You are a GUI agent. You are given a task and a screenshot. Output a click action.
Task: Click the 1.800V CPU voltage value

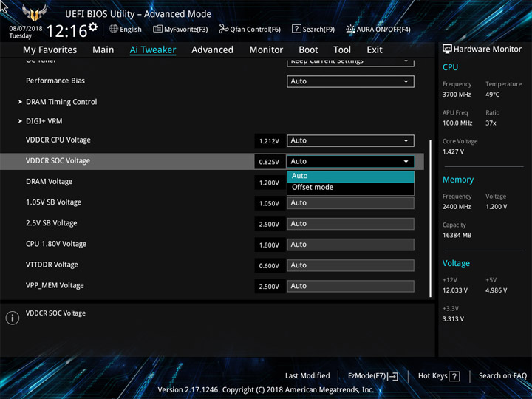[269, 245]
